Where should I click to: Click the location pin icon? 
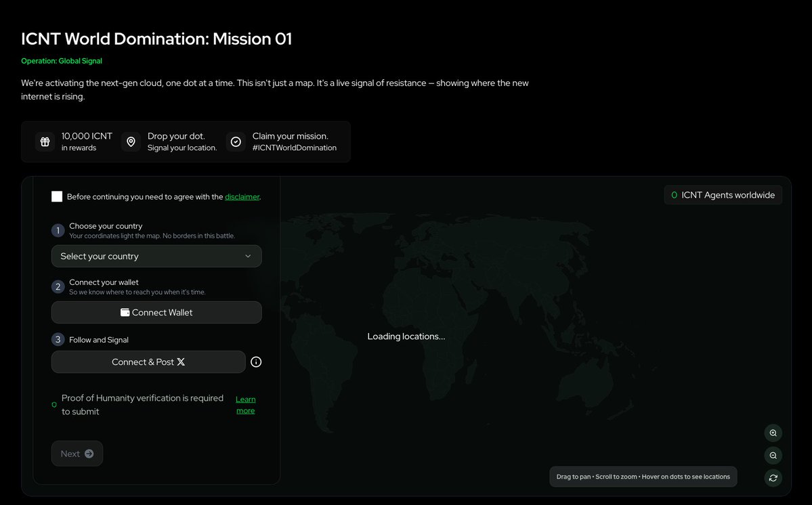tap(131, 141)
